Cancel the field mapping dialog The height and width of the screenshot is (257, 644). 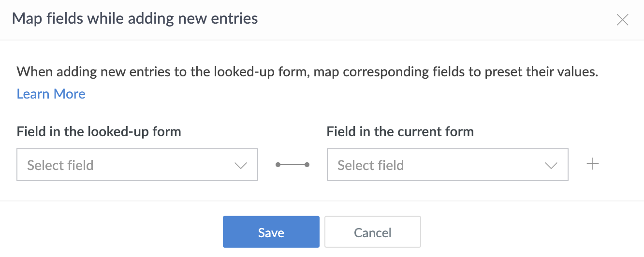point(372,232)
